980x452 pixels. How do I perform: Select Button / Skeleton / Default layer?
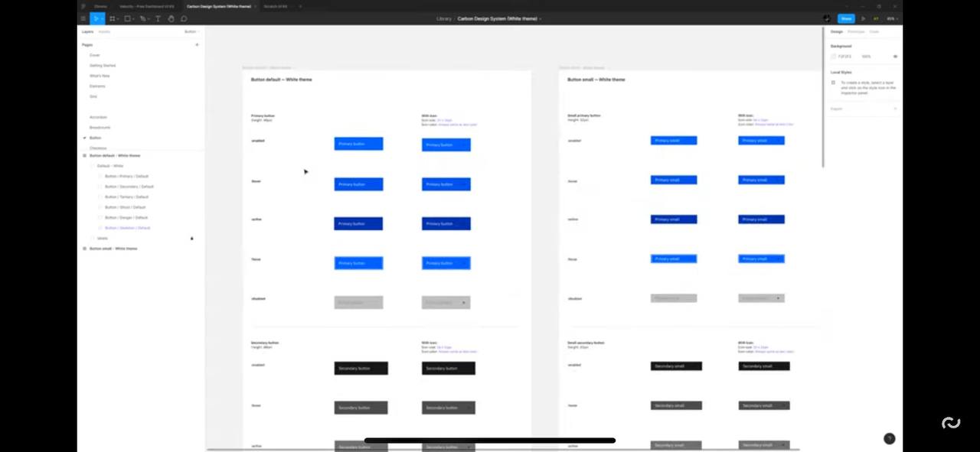(x=128, y=228)
